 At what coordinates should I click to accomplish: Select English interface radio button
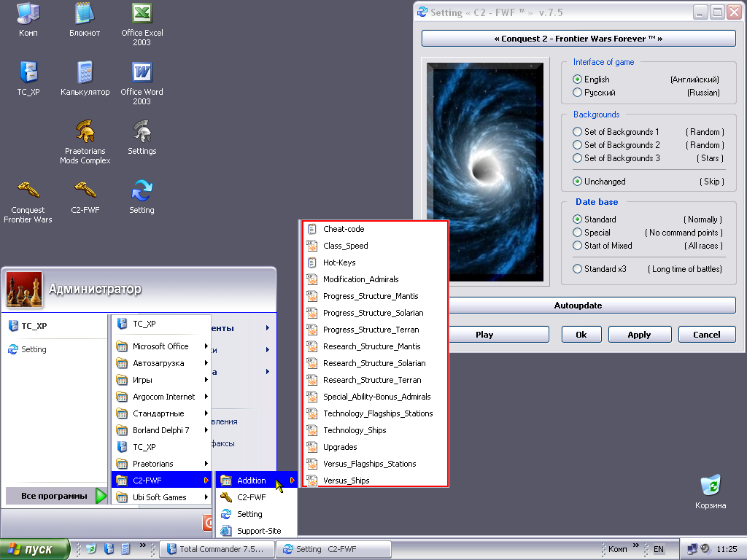pyautogui.click(x=578, y=79)
